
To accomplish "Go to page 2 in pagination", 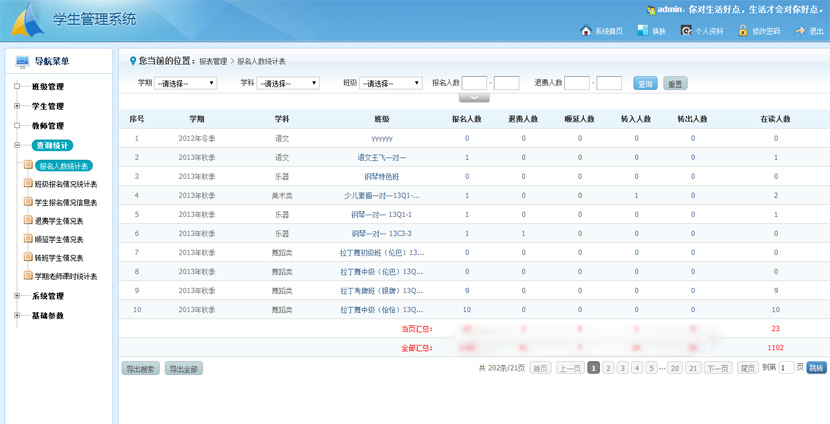I will click(608, 368).
